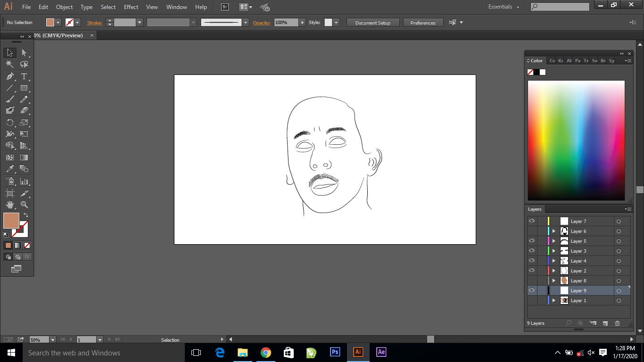Select the Magic Wand tool

click(10, 65)
